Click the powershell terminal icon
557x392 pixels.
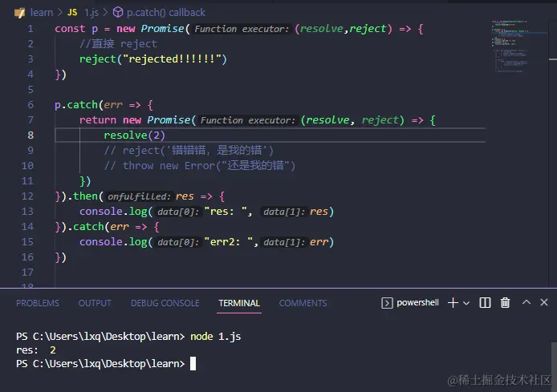coord(387,303)
